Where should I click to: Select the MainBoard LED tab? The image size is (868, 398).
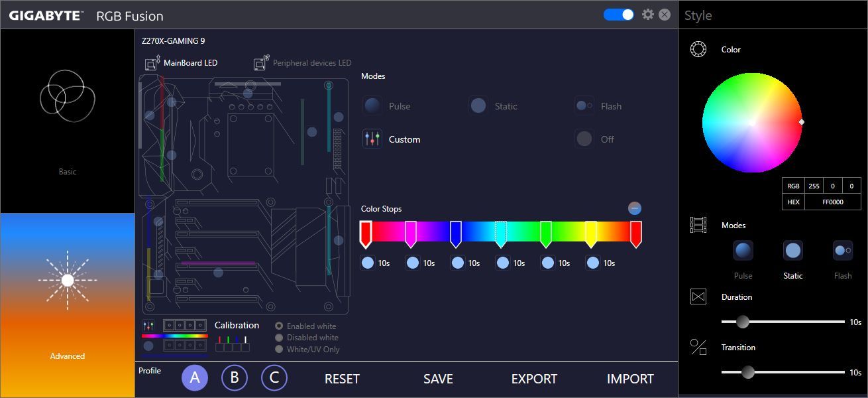[x=182, y=63]
